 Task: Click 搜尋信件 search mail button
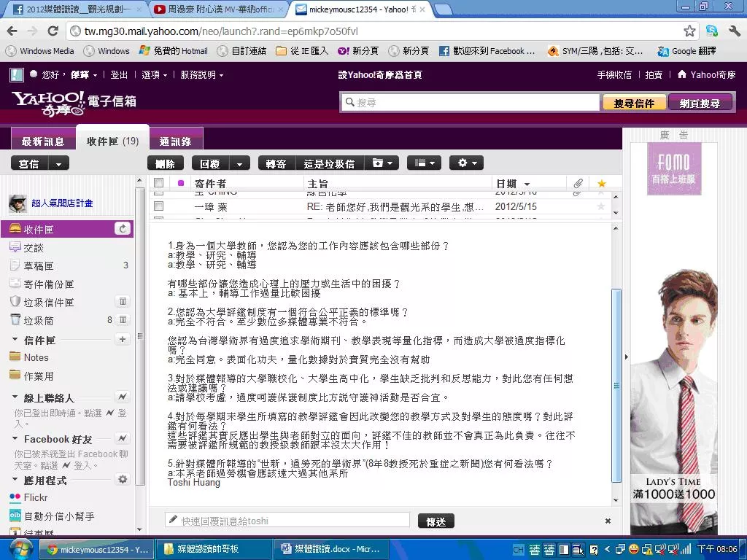click(x=634, y=102)
